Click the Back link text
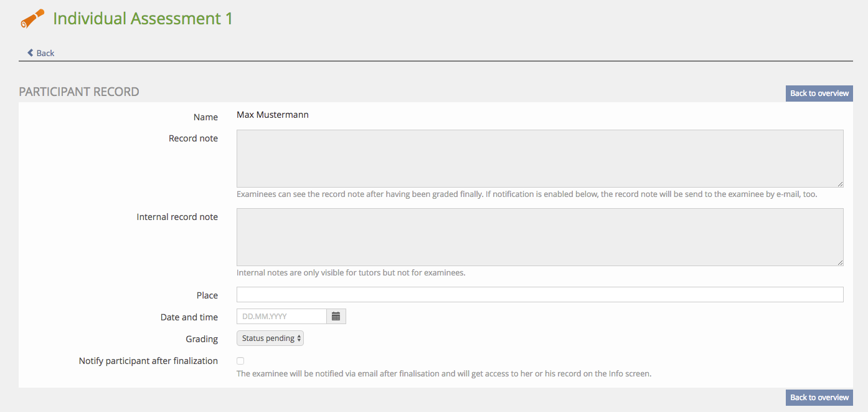Image resolution: width=868 pixels, height=412 pixels. click(x=45, y=53)
